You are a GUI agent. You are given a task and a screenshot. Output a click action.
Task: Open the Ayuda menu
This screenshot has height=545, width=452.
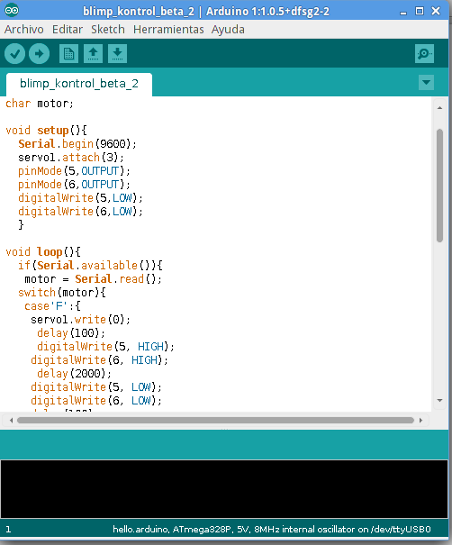pos(228,30)
